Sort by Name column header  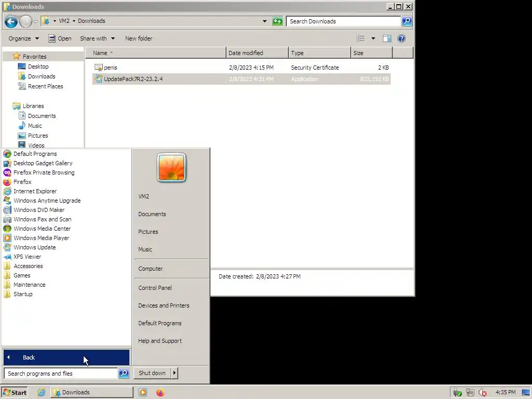(156, 53)
